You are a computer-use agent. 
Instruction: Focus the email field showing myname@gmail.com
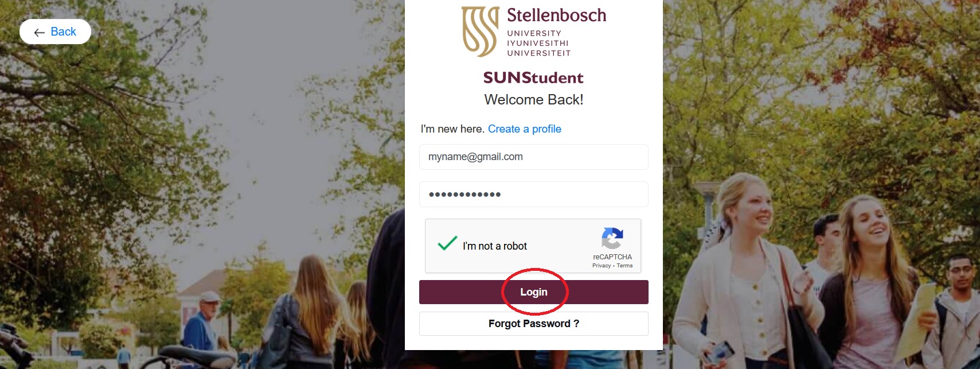coord(533,157)
